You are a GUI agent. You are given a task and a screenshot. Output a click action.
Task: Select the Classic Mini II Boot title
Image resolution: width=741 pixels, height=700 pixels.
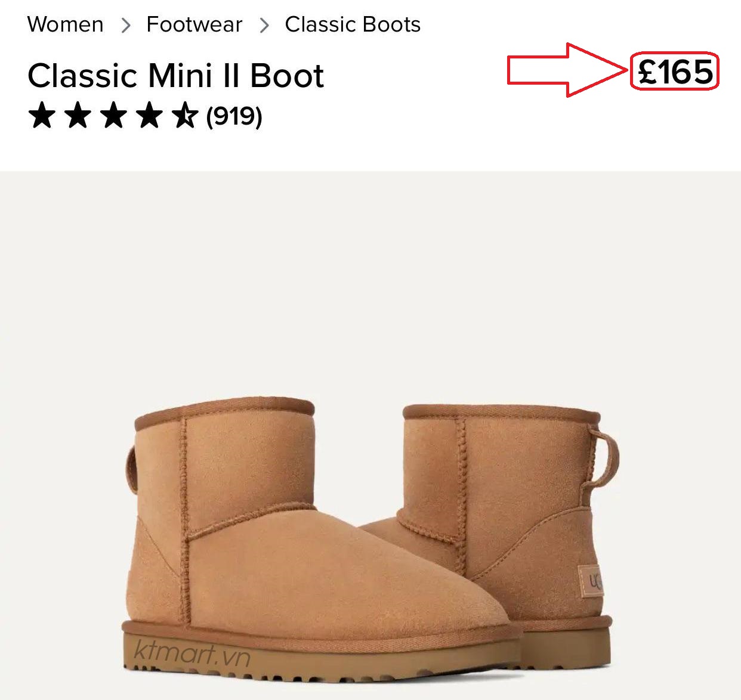(x=175, y=76)
